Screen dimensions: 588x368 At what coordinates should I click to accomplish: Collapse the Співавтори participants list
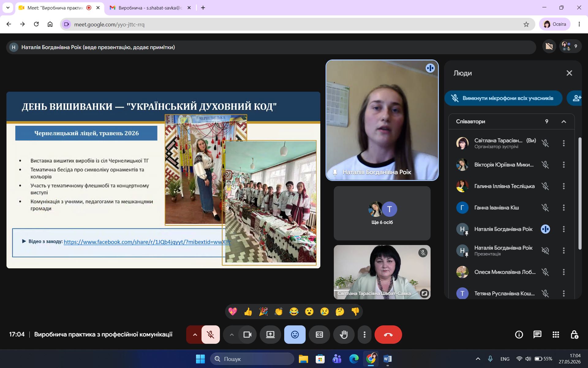[563, 122]
